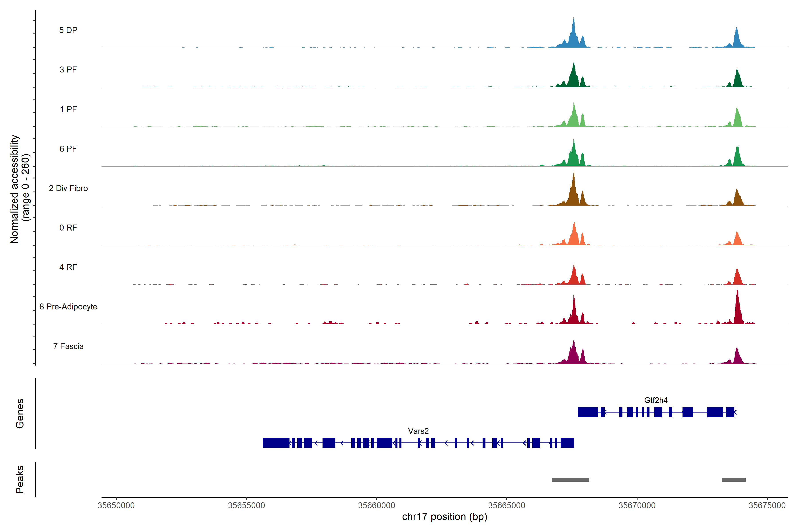Image resolution: width=798 pixels, height=532 pixels.
Task: Click the 5 DP track label
Action: click(68, 30)
